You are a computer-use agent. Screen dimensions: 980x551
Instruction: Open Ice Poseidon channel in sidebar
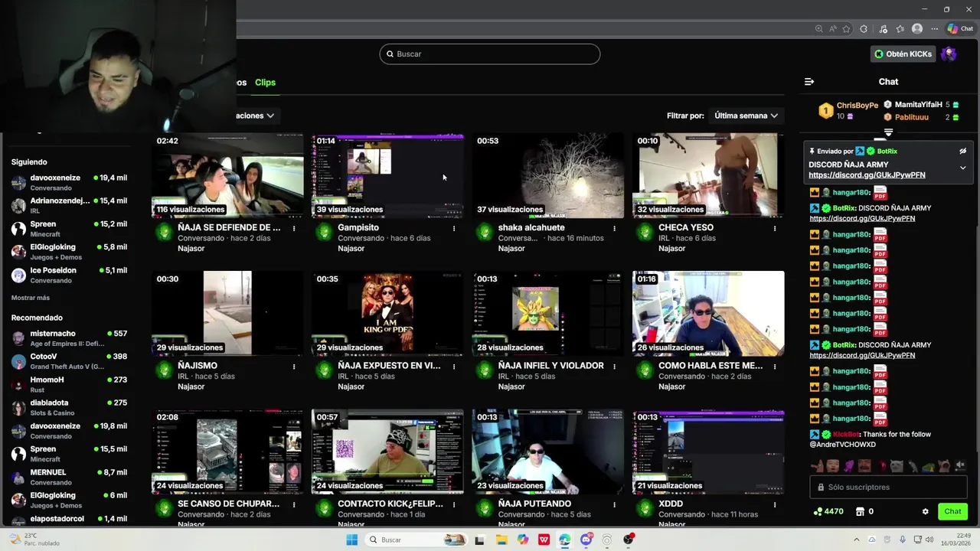click(69, 275)
